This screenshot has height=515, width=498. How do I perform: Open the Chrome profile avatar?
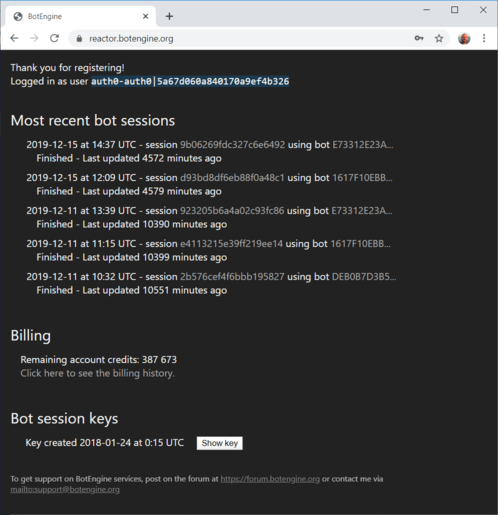[x=464, y=39]
